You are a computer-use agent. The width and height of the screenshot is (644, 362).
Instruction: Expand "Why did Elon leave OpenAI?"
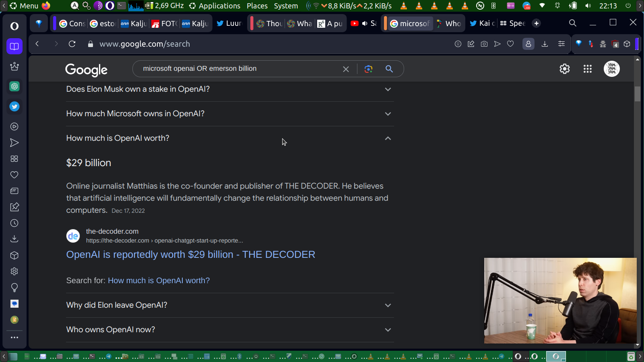[230, 305]
